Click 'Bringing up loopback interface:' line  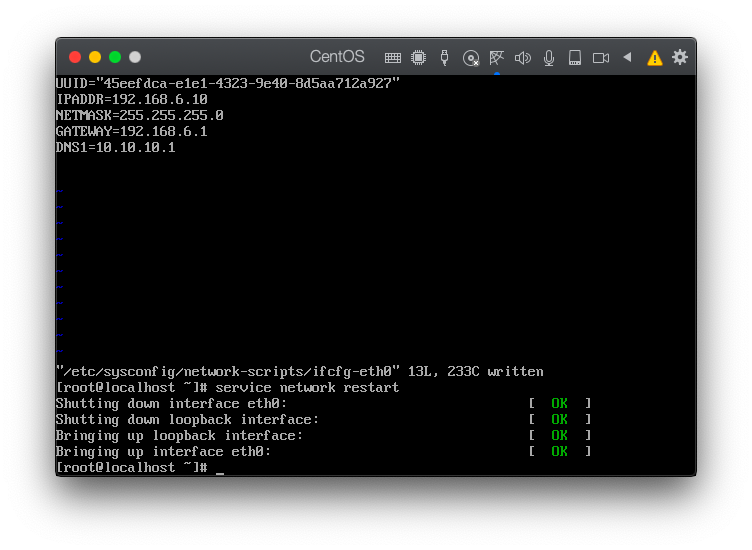179,435
